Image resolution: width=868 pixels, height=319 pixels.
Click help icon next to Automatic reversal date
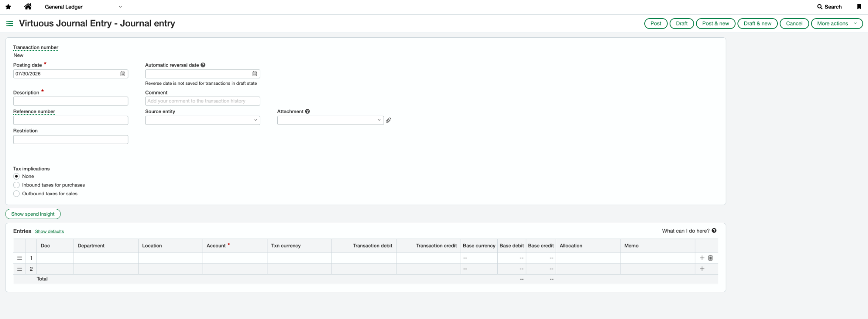tap(203, 65)
